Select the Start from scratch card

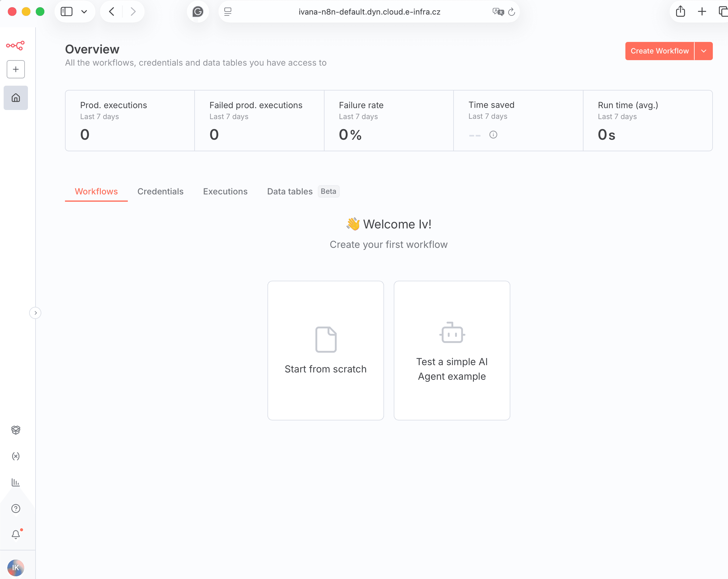(325, 350)
